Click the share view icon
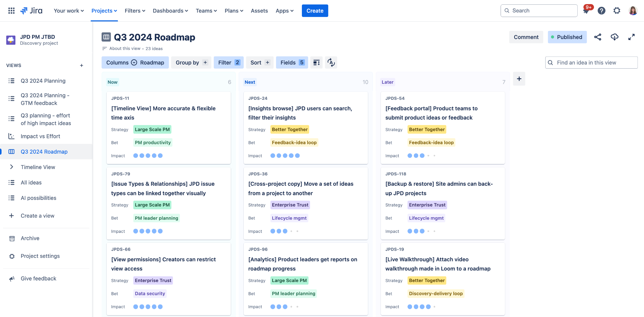 [597, 37]
